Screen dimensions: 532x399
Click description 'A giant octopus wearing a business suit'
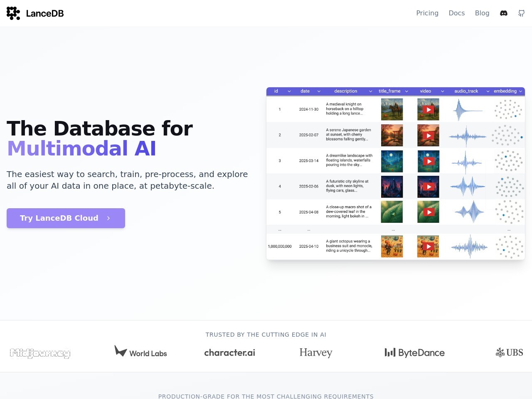[x=349, y=246]
